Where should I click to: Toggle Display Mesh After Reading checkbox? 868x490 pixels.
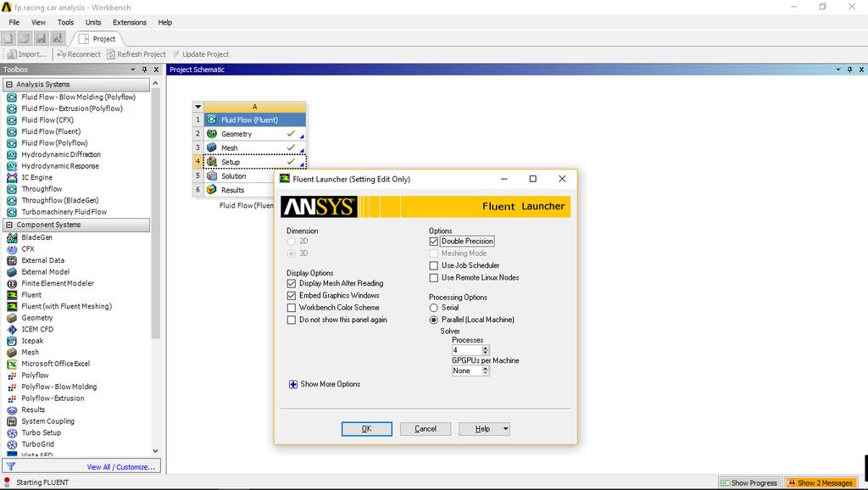point(292,283)
